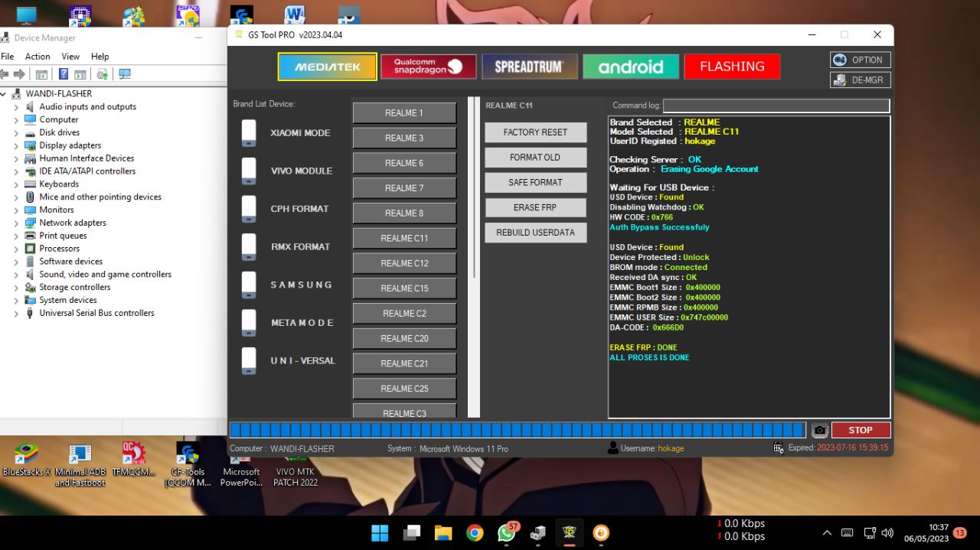Expand the Network adapters node
This screenshot has width=980, height=550.
tap(16, 223)
